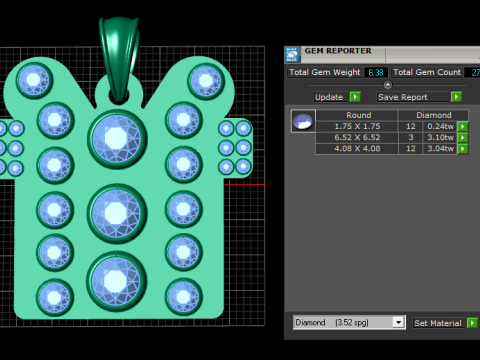Select the 4.08 X 4.08 size cell
The width and height of the screenshot is (480, 360).
pos(357,149)
